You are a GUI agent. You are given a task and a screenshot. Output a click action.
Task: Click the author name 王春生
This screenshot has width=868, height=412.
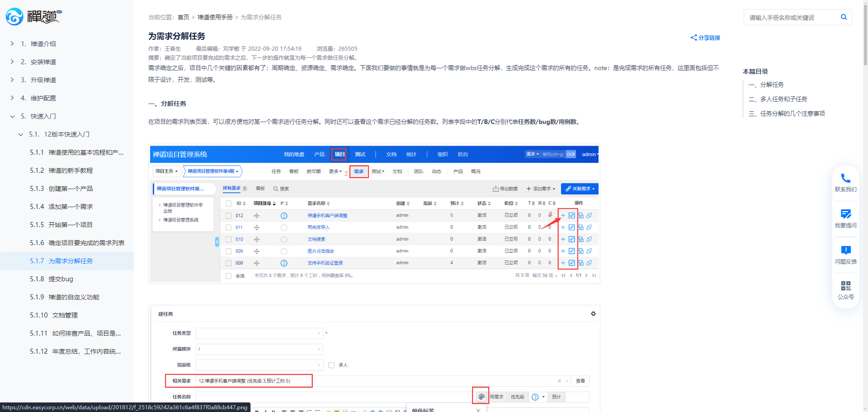(x=173, y=48)
